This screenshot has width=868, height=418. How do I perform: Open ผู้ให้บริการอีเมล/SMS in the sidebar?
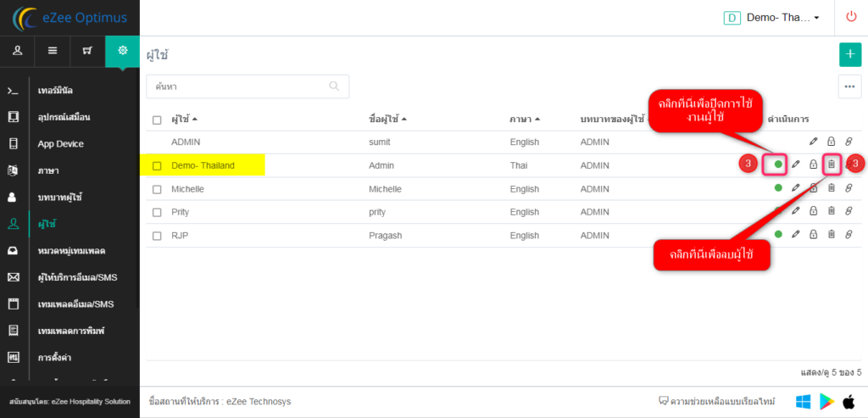coord(77,277)
